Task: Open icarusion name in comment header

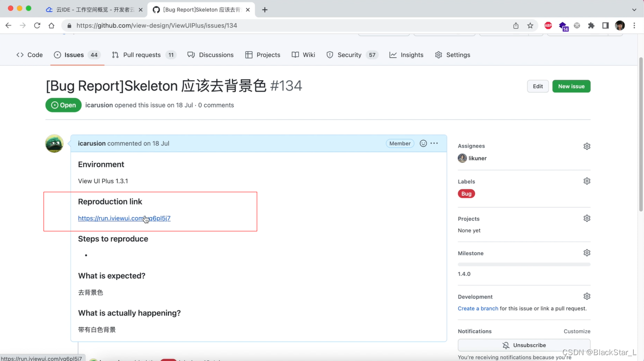Action: tap(91, 143)
